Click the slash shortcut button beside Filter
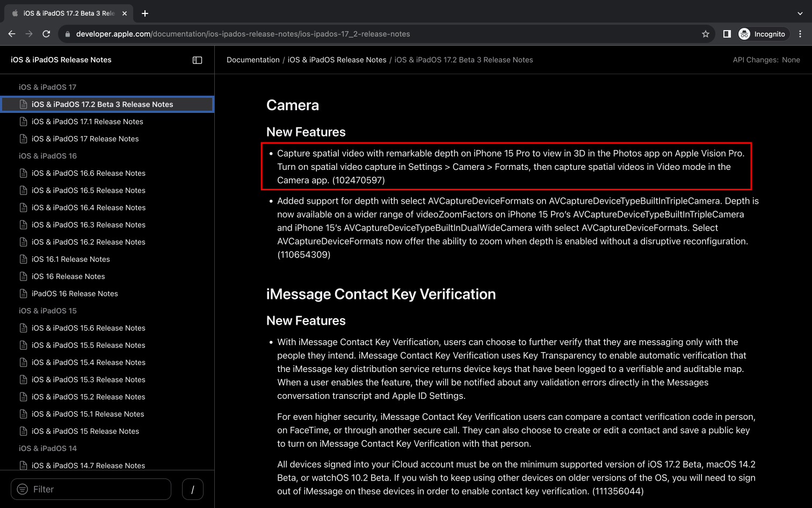This screenshot has height=508, width=812. (x=193, y=489)
